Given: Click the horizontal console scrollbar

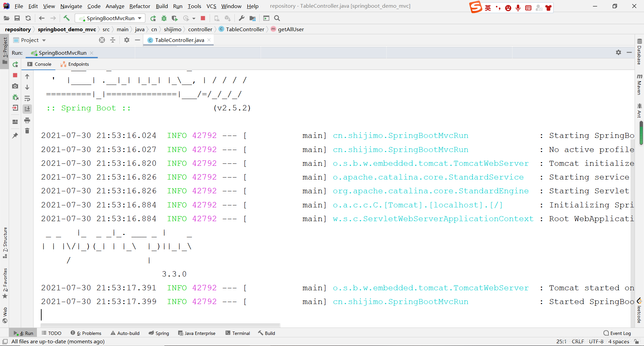Looking at the screenshot, I should pyautogui.click(x=160, y=325).
